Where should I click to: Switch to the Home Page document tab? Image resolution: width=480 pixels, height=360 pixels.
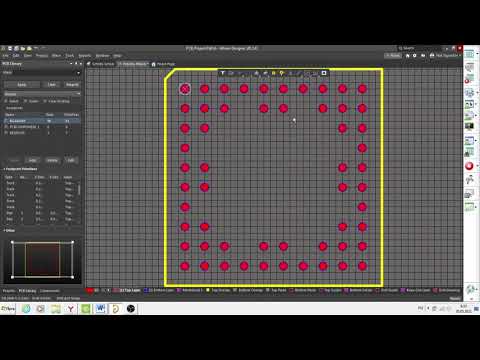tap(163, 64)
